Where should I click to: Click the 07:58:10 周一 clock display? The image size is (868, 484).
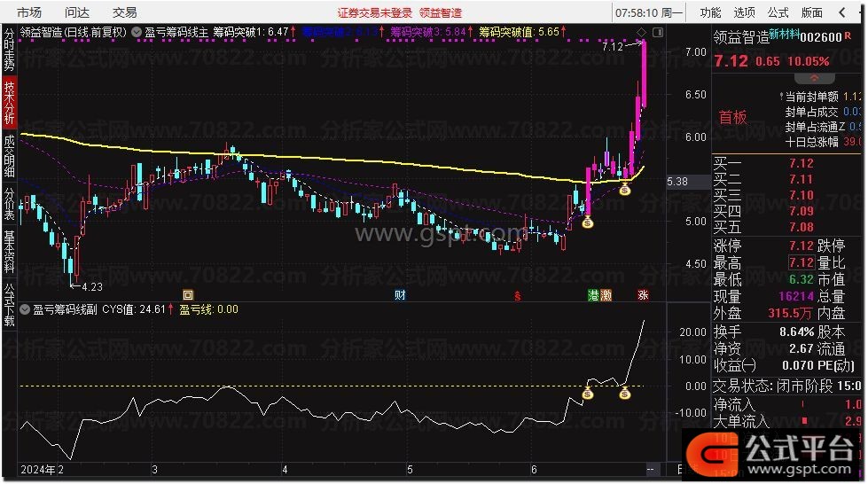pos(649,12)
